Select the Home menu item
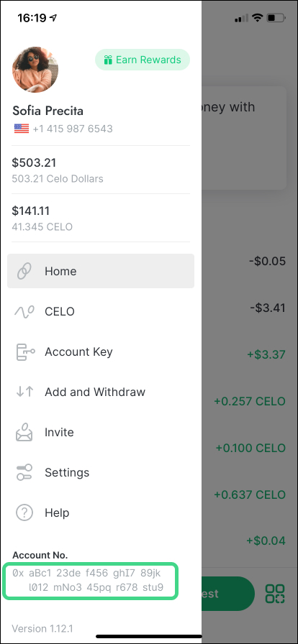Image resolution: width=298 pixels, height=644 pixels. [x=101, y=271]
